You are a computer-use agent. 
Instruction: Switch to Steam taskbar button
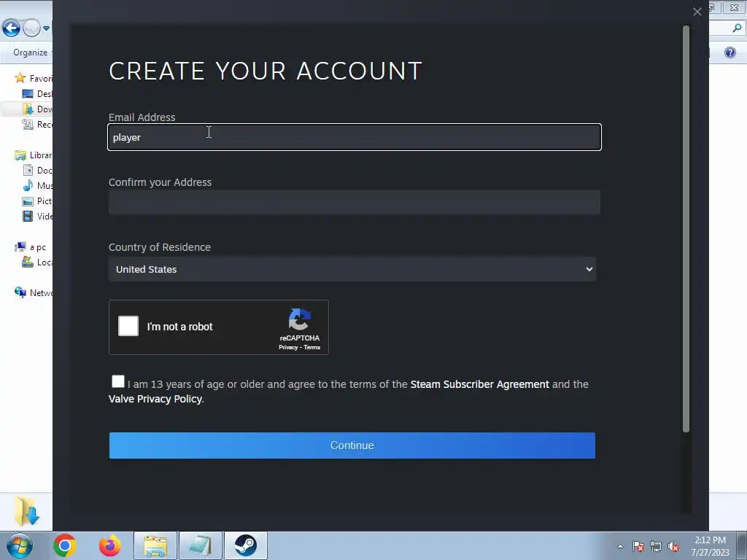(x=246, y=545)
